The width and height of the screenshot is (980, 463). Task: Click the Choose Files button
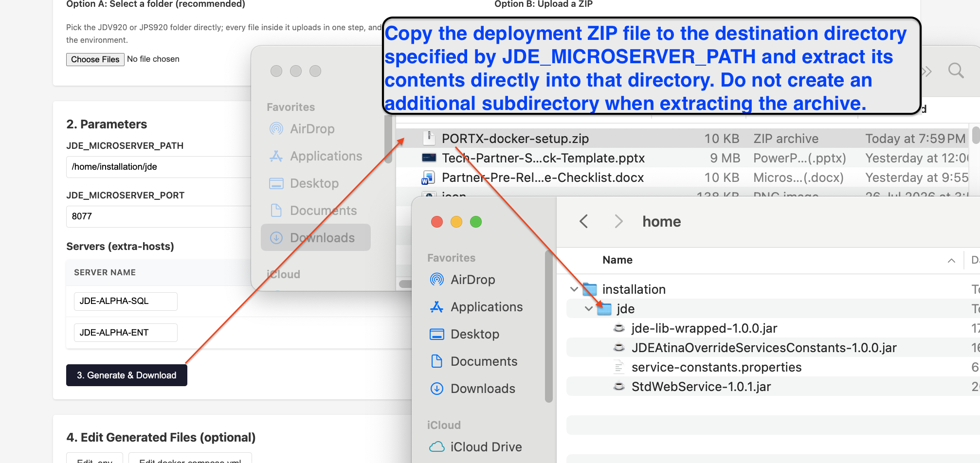95,59
